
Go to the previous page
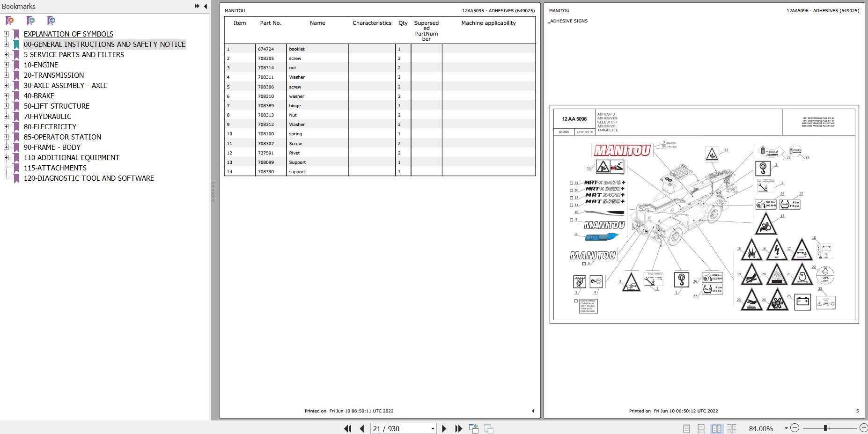point(361,428)
